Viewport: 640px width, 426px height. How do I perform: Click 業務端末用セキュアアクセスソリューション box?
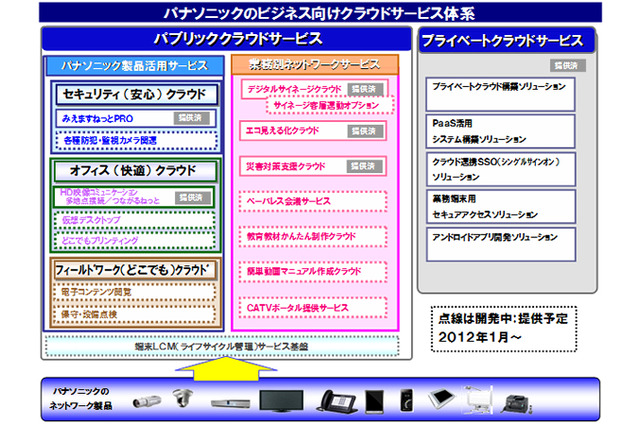pos(501,206)
